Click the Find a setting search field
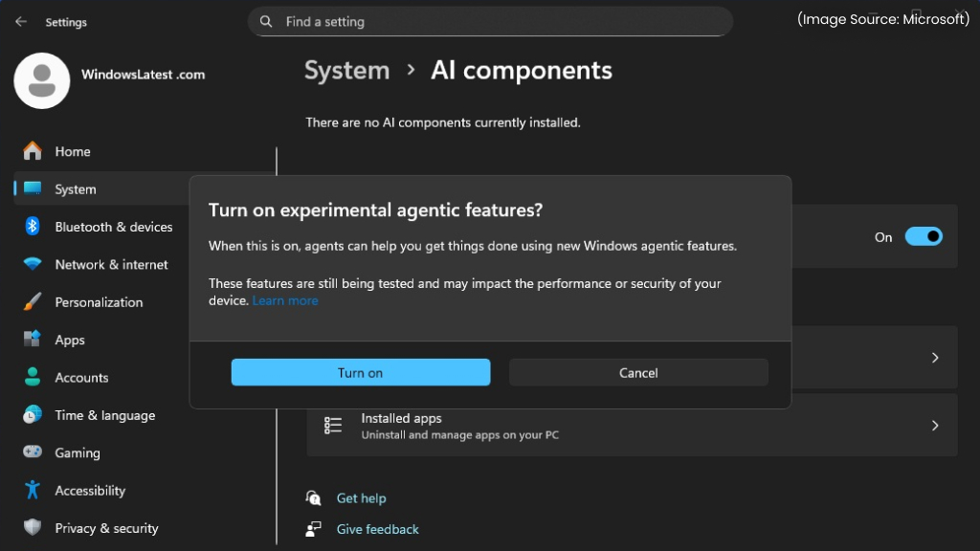This screenshot has height=551, width=980. (x=490, y=21)
